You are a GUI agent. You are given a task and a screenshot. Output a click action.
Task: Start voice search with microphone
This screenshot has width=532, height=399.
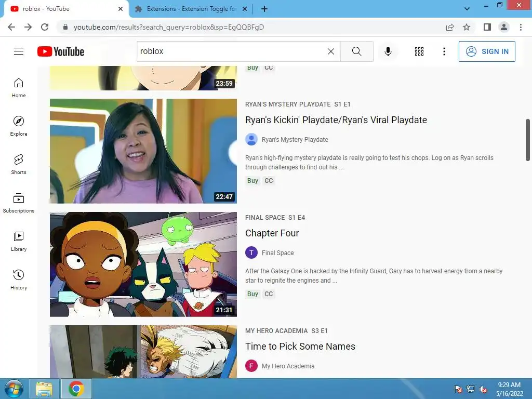(x=388, y=51)
